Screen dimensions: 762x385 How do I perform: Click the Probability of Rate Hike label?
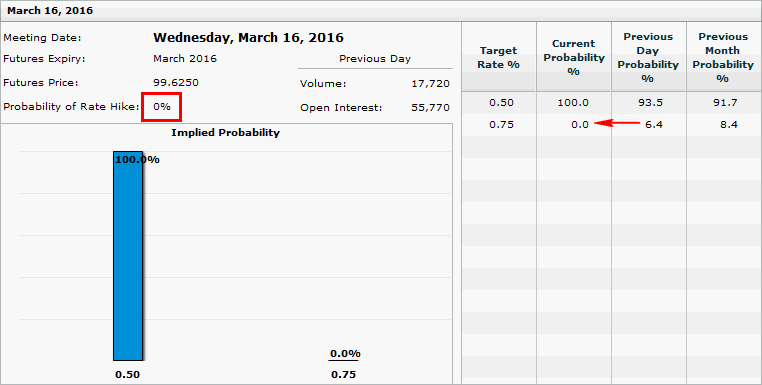71,106
